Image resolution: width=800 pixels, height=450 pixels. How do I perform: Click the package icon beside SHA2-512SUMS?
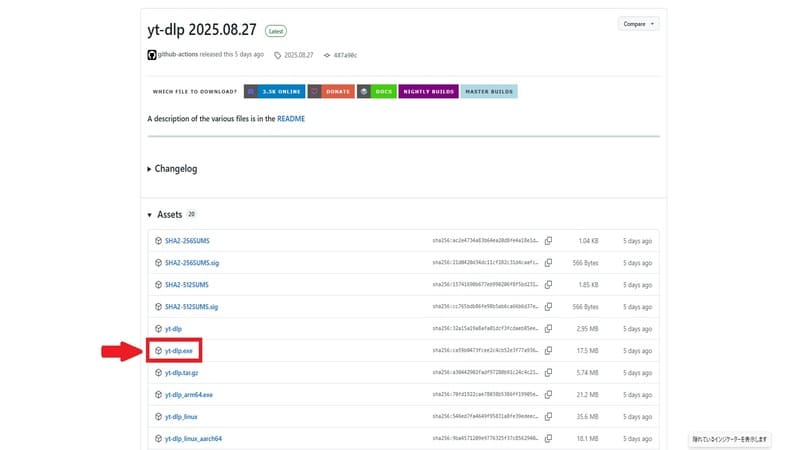tap(158, 285)
